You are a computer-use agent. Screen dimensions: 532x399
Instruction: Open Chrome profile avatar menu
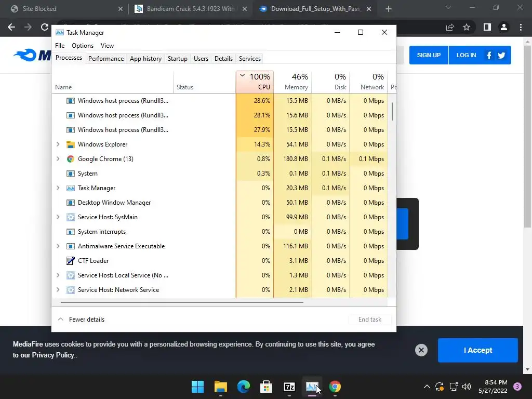point(504,27)
